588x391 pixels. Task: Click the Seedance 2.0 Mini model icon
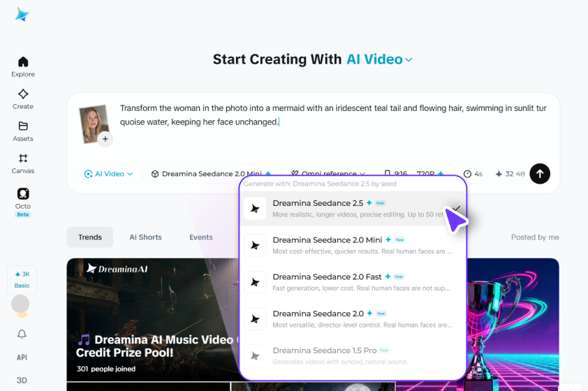pos(255,245)
